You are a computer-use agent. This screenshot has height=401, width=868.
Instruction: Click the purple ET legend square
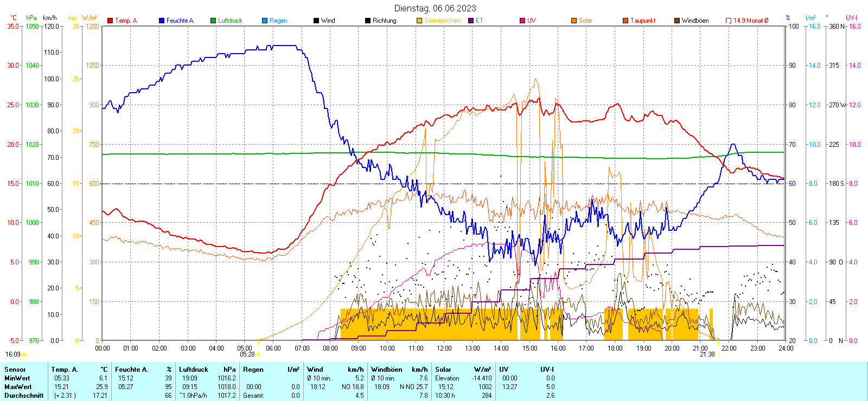click(x=471, y=21)
